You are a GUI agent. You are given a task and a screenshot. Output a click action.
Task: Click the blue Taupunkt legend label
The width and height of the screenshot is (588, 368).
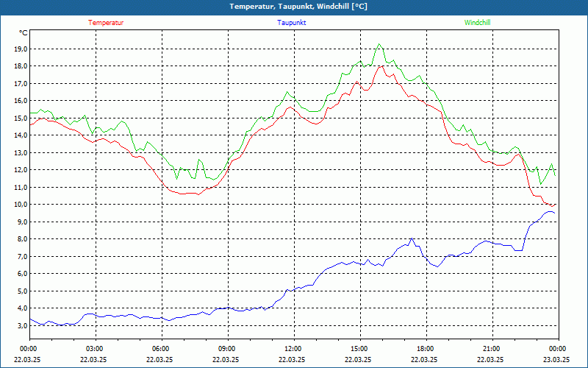point(292,23)
